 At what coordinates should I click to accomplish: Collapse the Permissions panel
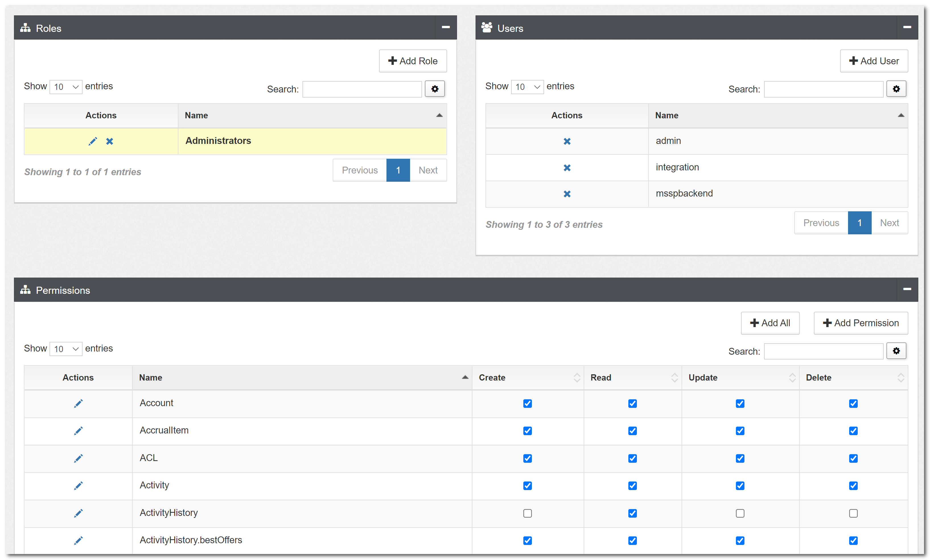pos(907,289)
